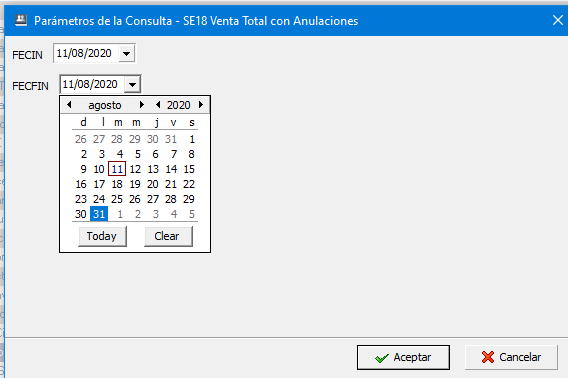Click the FECFIN date input field

pos(92,84)
